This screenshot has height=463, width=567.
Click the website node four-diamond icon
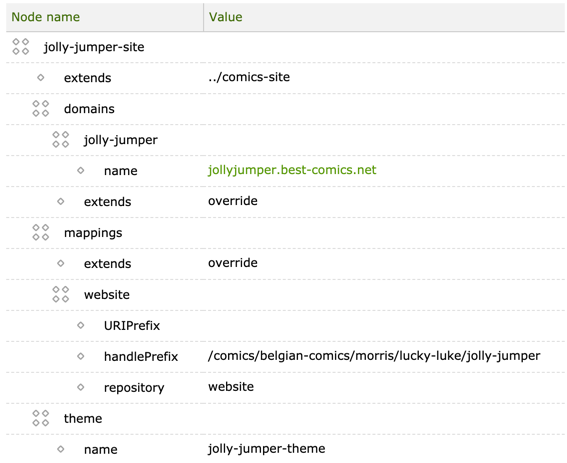click(x=60, y=294)
